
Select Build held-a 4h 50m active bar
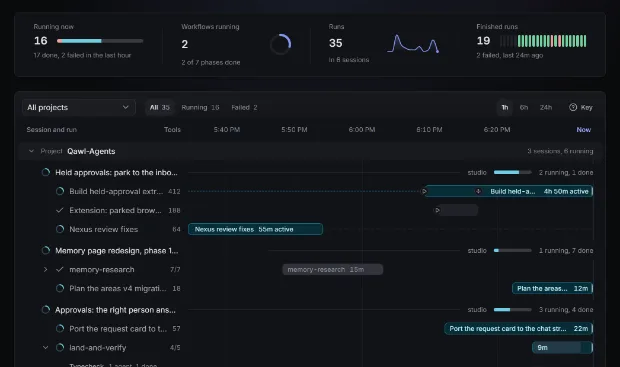(508, 191)
